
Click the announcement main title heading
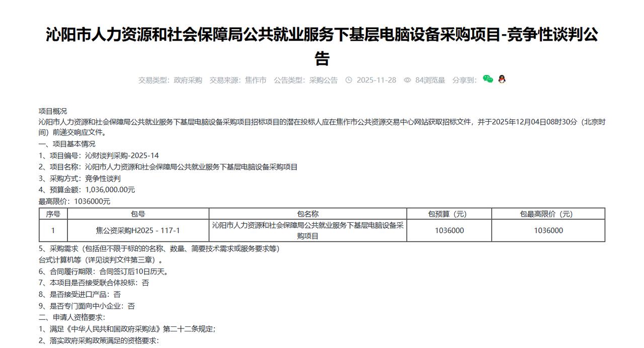[x=322, y=46]
